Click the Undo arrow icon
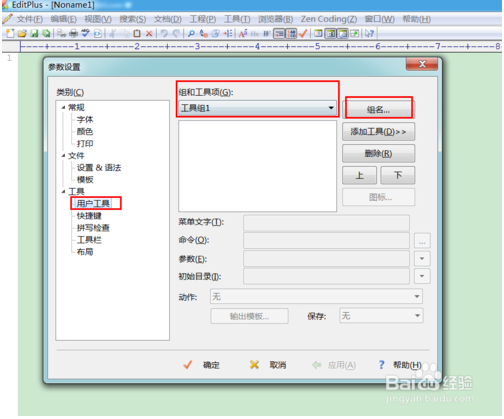Screen dimensions: 504x419 click(164, 33)
